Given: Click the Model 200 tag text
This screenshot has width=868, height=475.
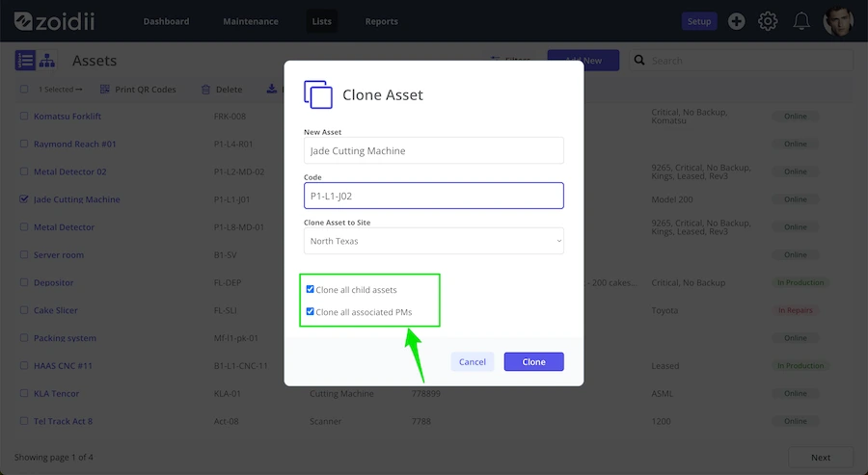Looking at the screenshot, I should point(672,199).
